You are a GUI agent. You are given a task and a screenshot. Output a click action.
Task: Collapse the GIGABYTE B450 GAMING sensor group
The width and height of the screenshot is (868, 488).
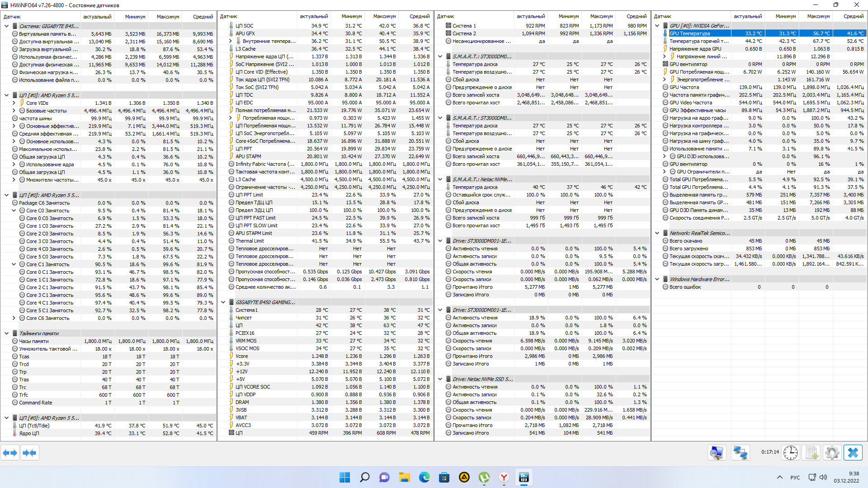223,302
